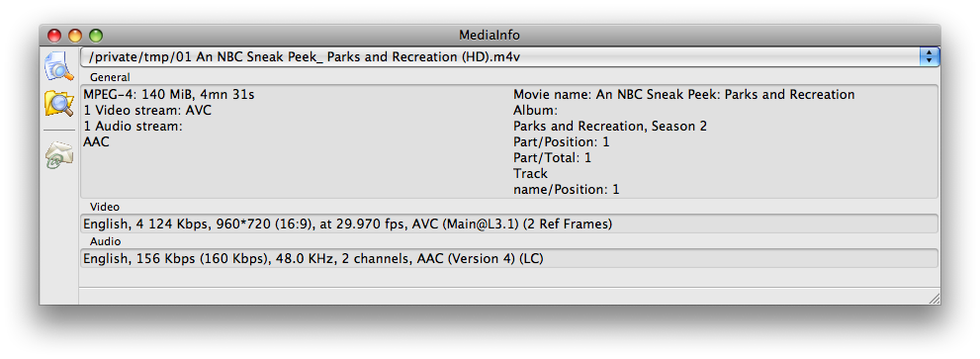Click the '1 Video stream: AVC' line

147,110
